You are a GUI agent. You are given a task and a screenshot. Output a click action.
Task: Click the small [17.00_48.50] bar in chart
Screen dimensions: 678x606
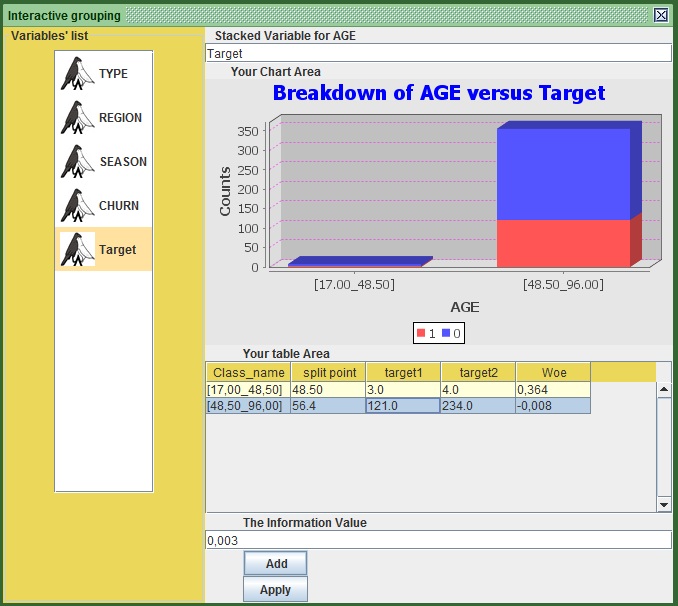(x=360, y=262)
